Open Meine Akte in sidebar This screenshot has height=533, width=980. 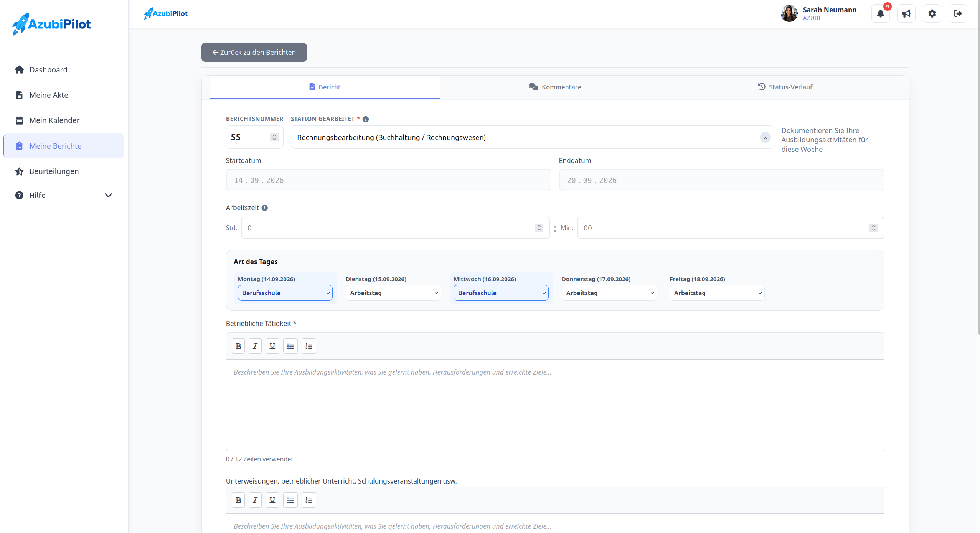pyautogui.click(x=64, y=95)
